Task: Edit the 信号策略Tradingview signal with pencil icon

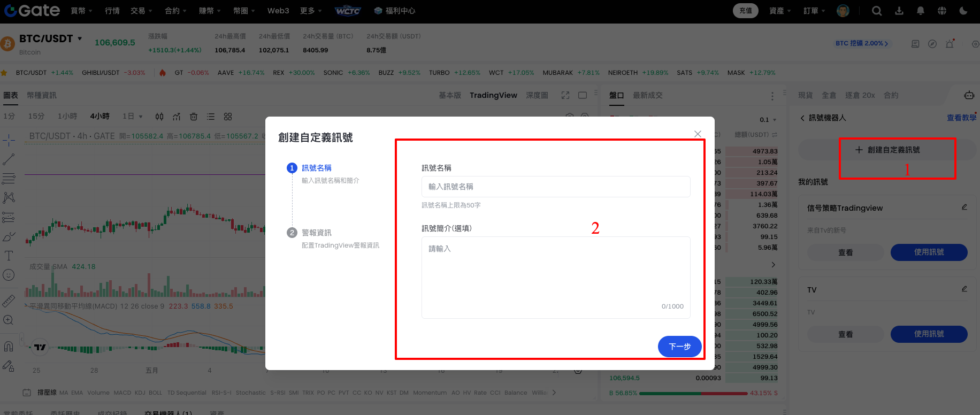Action: coord(964,207)
